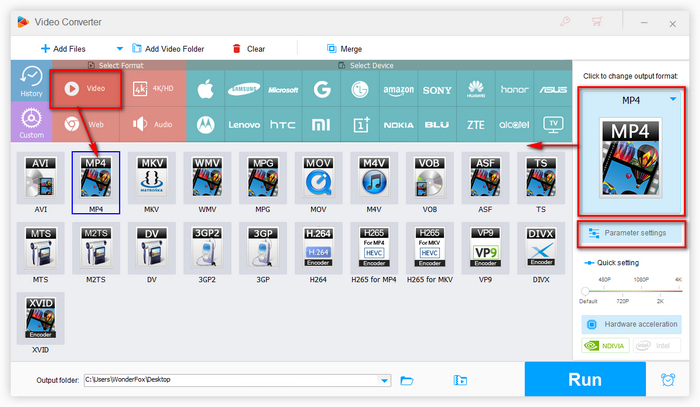
Task: Open the BLU device category
Action: point(437,125)
